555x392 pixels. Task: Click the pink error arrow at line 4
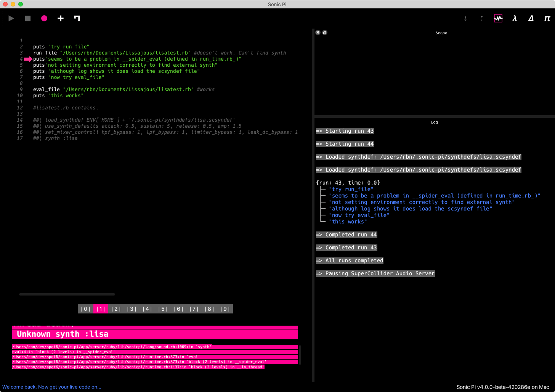click(x=28, y=59)
